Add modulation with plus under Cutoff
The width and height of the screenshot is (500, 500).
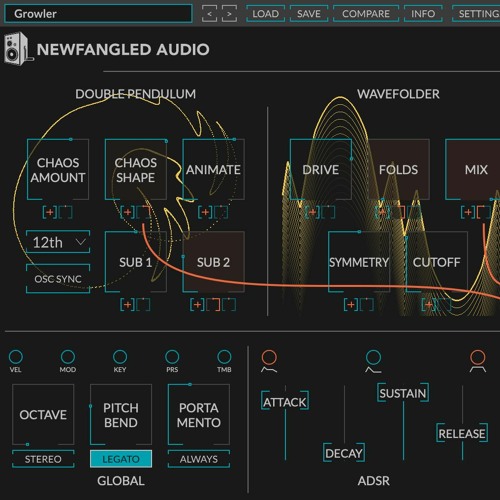(429, 304)
